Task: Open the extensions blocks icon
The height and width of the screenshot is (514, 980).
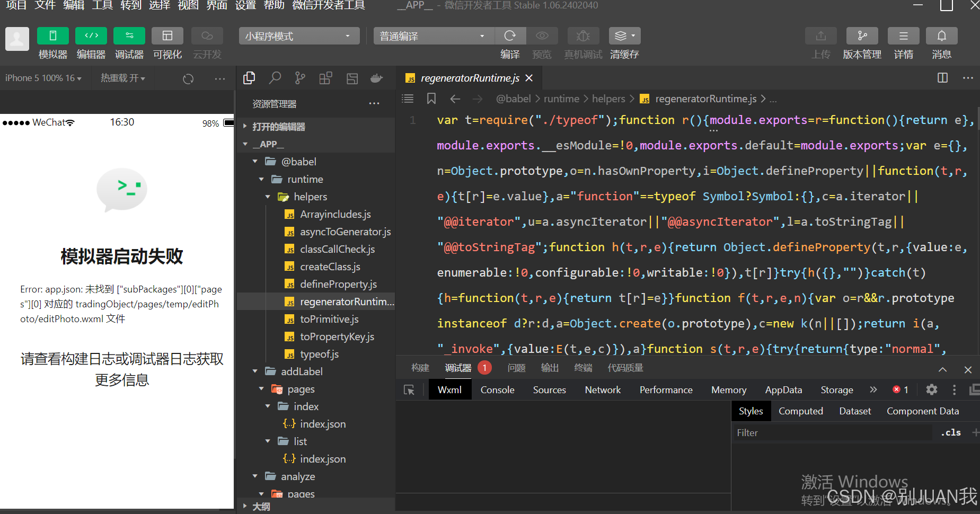Action: [x=325, y=78]
